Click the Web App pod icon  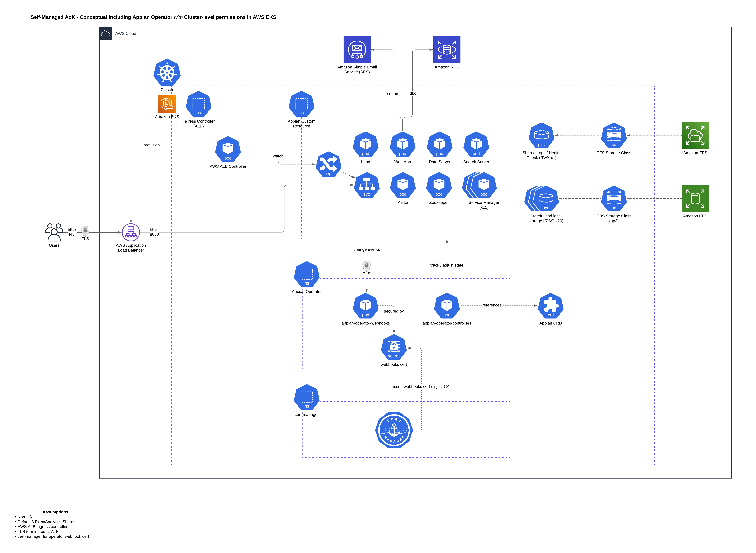point(403,145)
